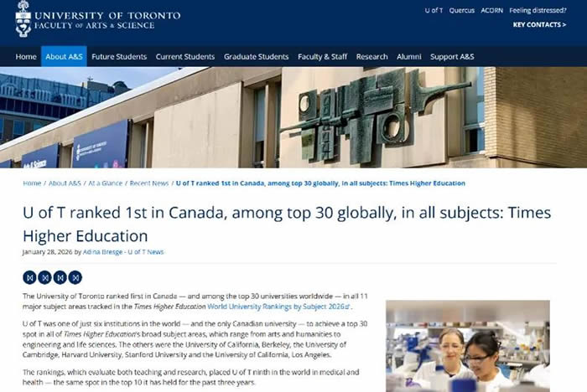
Task: Click the third share icon under the byline
Action: tap(60, 277)
